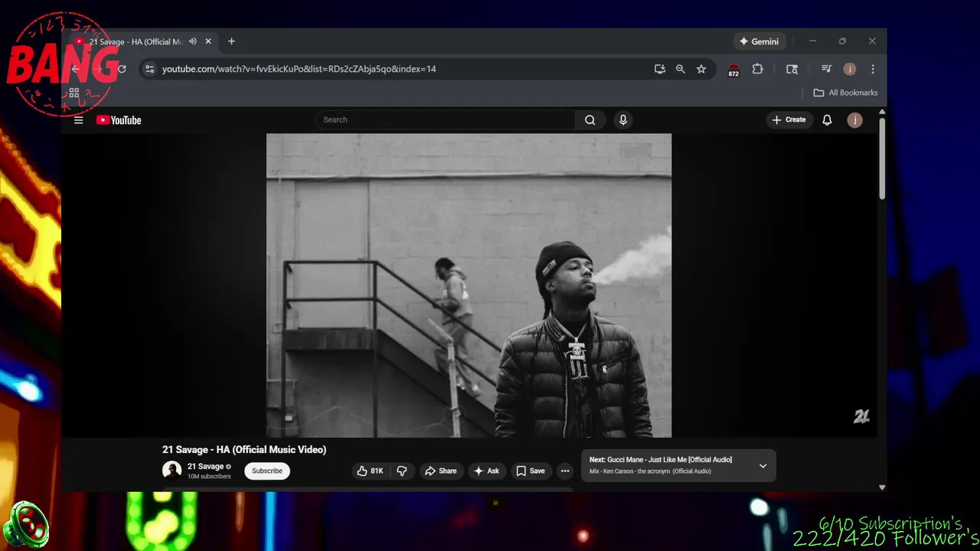
Task: Dislike the video with thumbs down
Action: click(402, 471)
